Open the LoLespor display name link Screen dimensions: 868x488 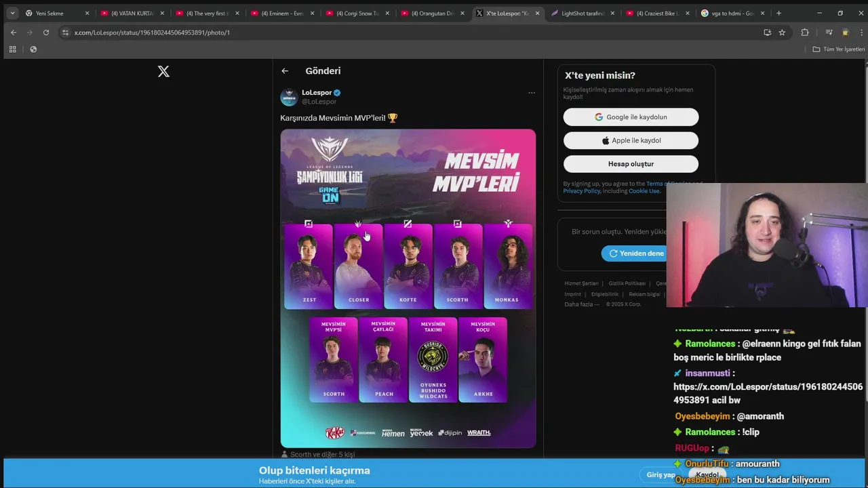[317, 92]
